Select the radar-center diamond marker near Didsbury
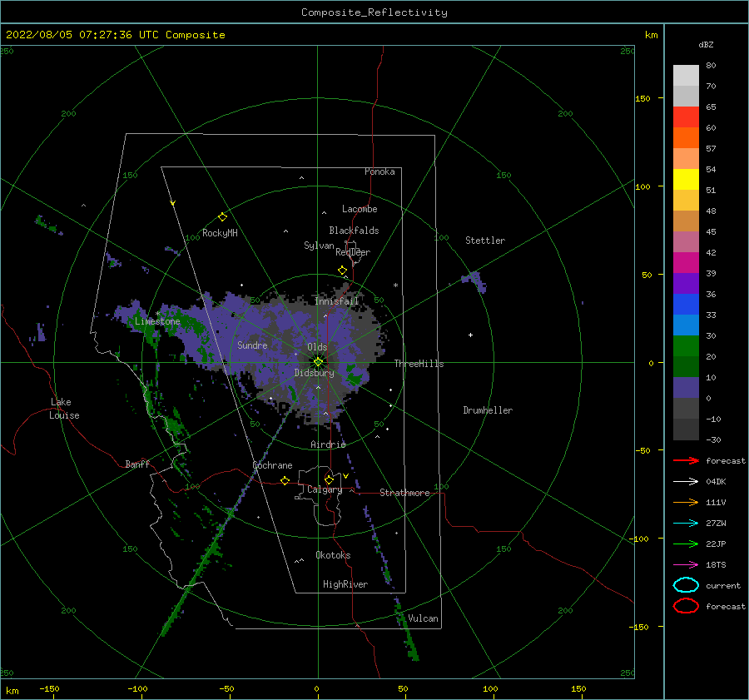This screenshot has width=749, height=700. pos(318,362)
